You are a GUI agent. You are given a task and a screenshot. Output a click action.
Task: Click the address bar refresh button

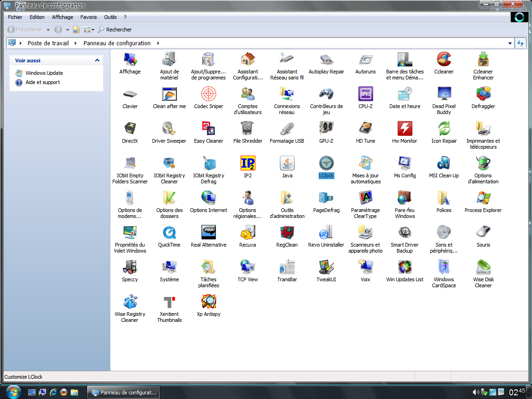pyautogui.click(x=520, y=43)
